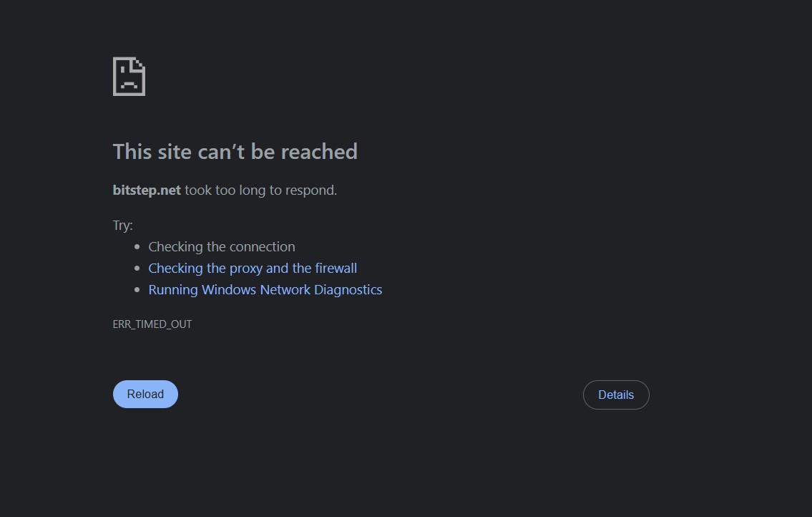Click the bullet next to the proxy suggestion
The image size is (812, 517).
(137, 268)
